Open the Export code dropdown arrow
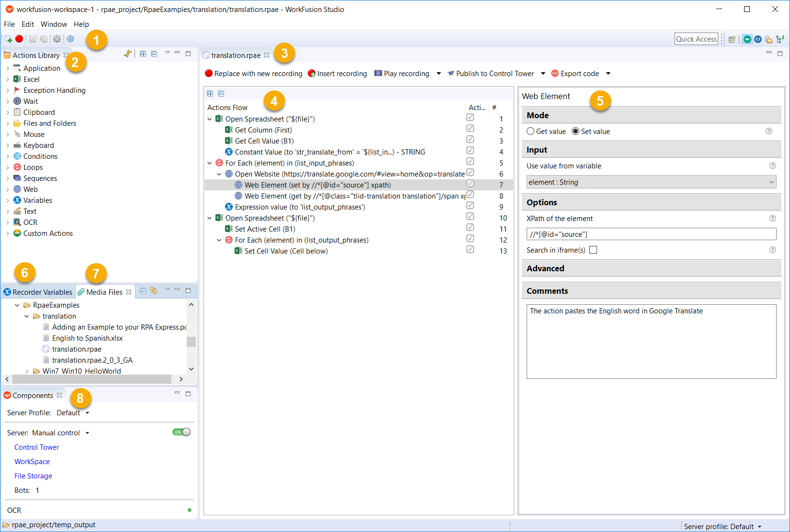Viewport: 790px width, 532px height. click(x=608, y=73)
